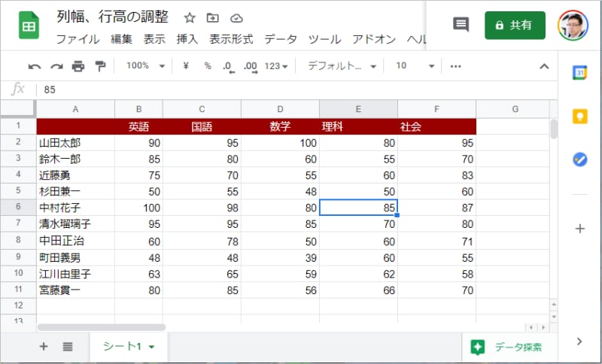The image size is (602, 364).
Task: Open the ファイル menu
Action: (78, 39)
